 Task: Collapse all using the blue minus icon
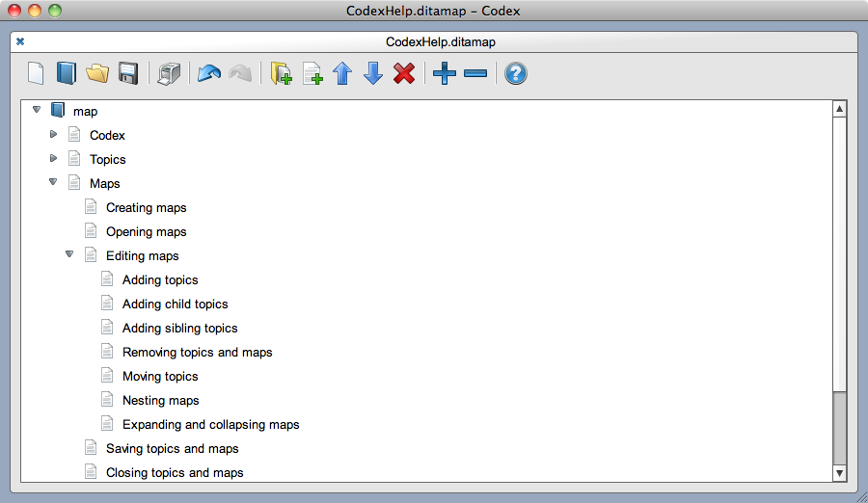tap(475, 73)
